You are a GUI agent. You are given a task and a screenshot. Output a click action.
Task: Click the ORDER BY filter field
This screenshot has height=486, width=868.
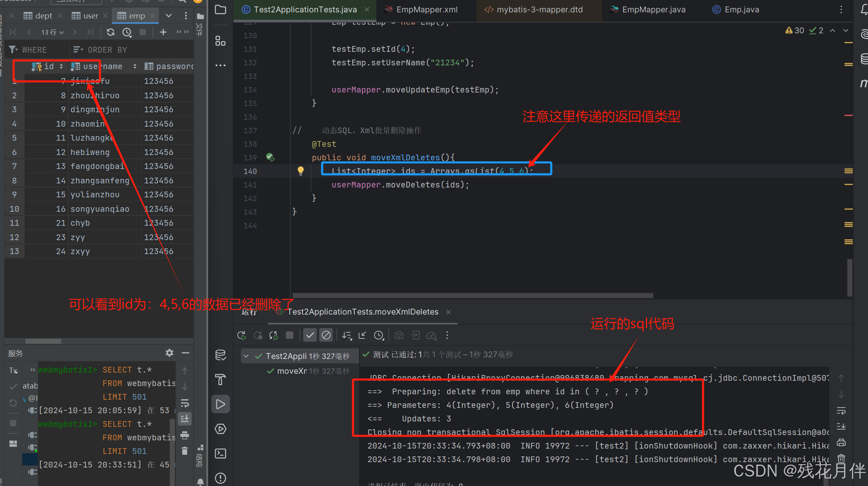(x=107, y=50)
